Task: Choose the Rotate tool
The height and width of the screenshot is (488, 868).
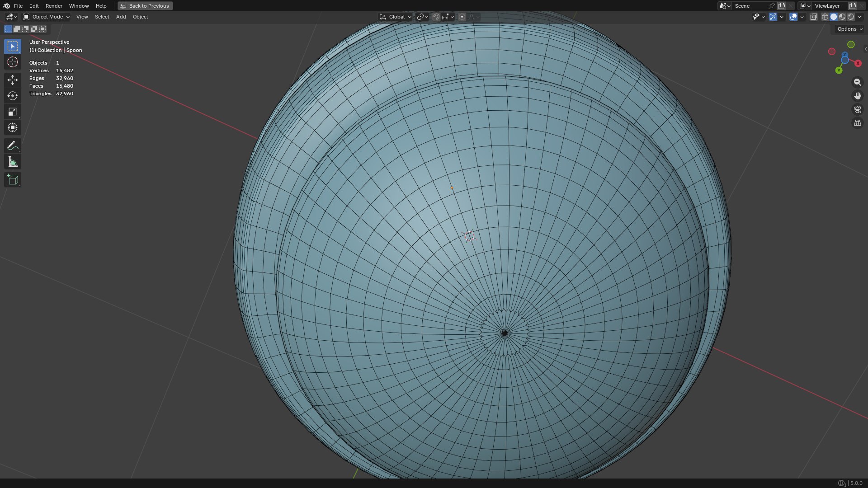Action: pyautogui.click(x=13, y=96)
